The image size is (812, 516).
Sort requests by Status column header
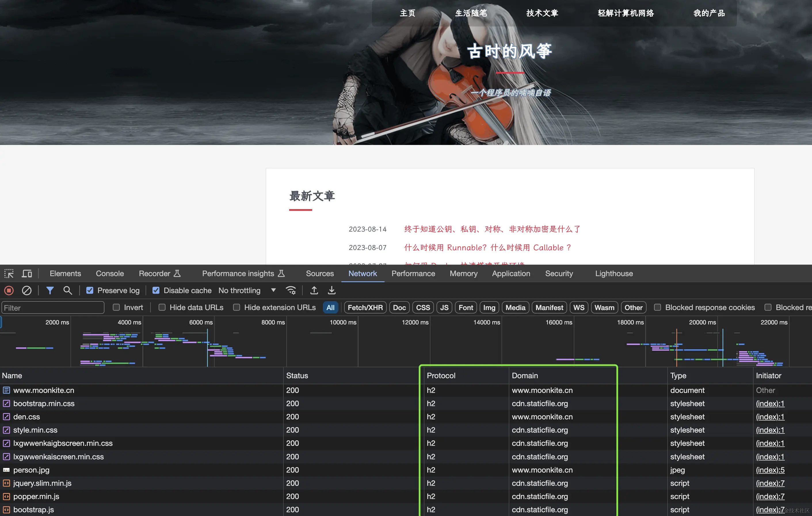297,375
